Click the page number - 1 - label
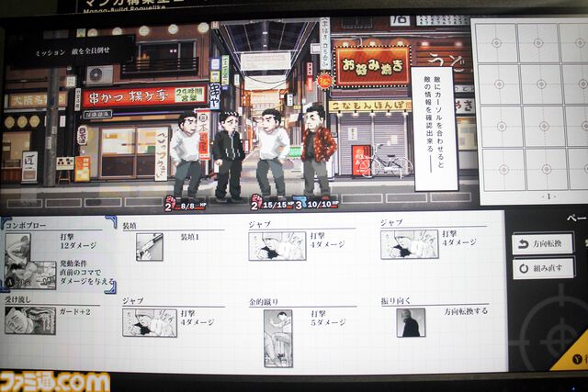588x392 pixels. coord(548,196)
